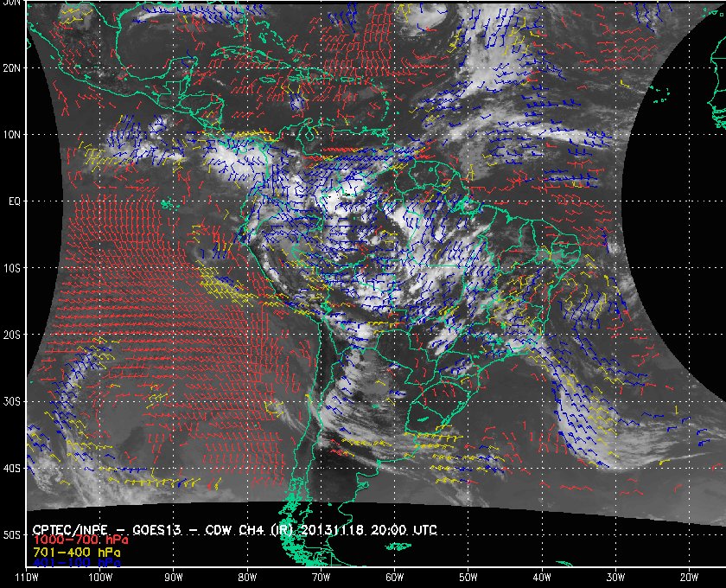
Task: Select the 50S latitude label
Action: tap(11, 535)
